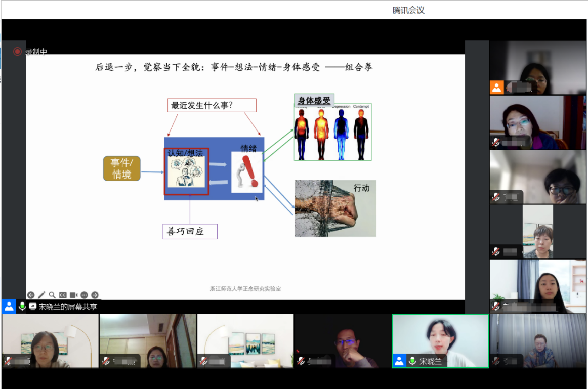Click muted mic on gray curtain tile

496,361
